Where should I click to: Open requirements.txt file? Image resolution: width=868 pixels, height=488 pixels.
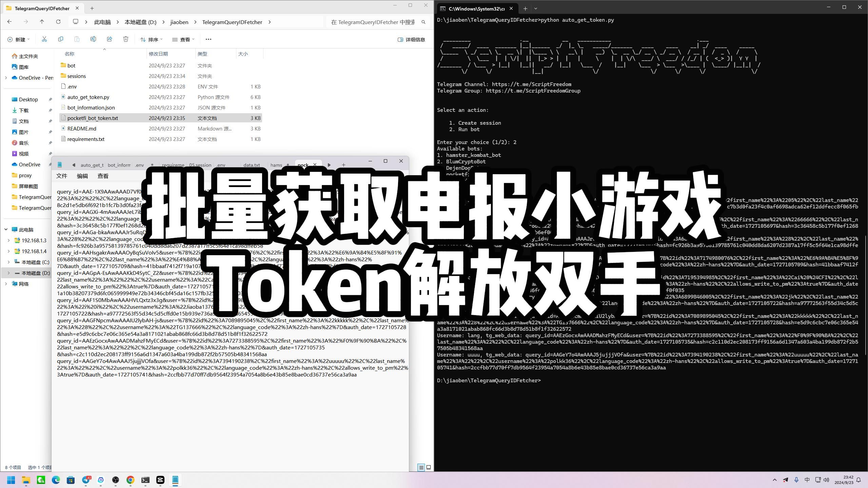pos(86,139)
